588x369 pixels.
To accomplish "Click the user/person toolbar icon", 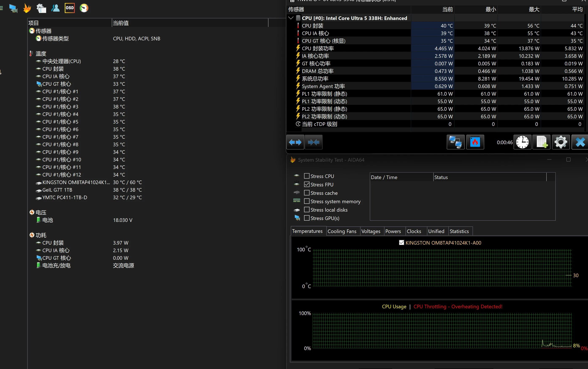I will (x=55, y=8).
